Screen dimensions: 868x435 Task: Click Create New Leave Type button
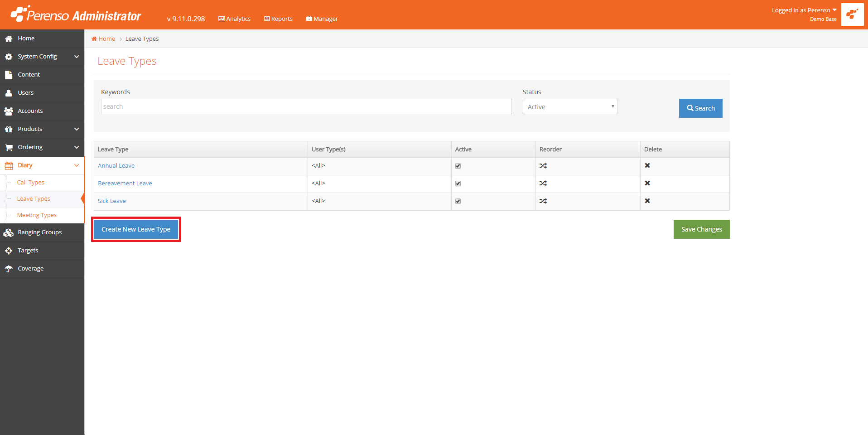(x=136, y=229)
